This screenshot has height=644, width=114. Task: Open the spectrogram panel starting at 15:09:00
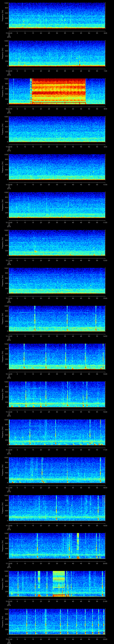coord(57,167)
